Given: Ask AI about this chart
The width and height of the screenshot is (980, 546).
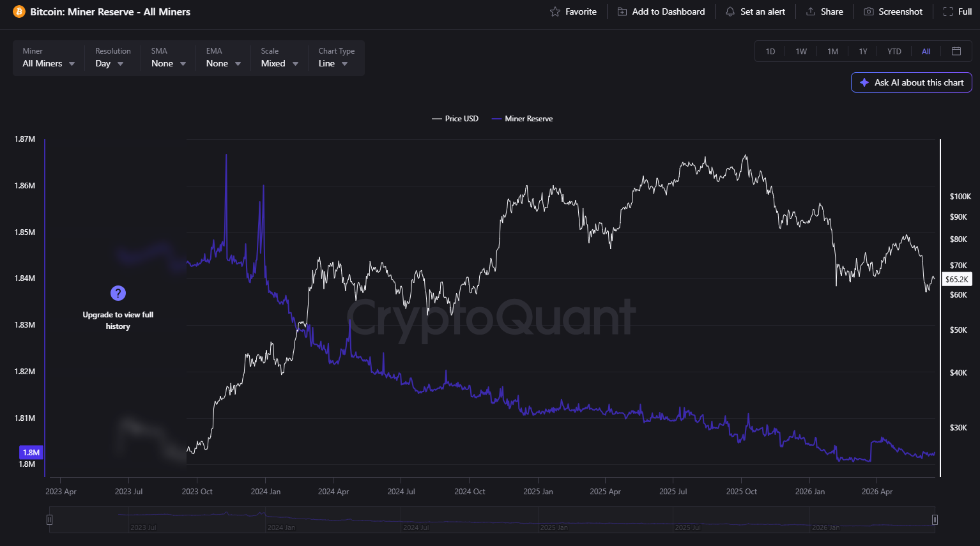Looking at the screenshot, I should [912, 82].
